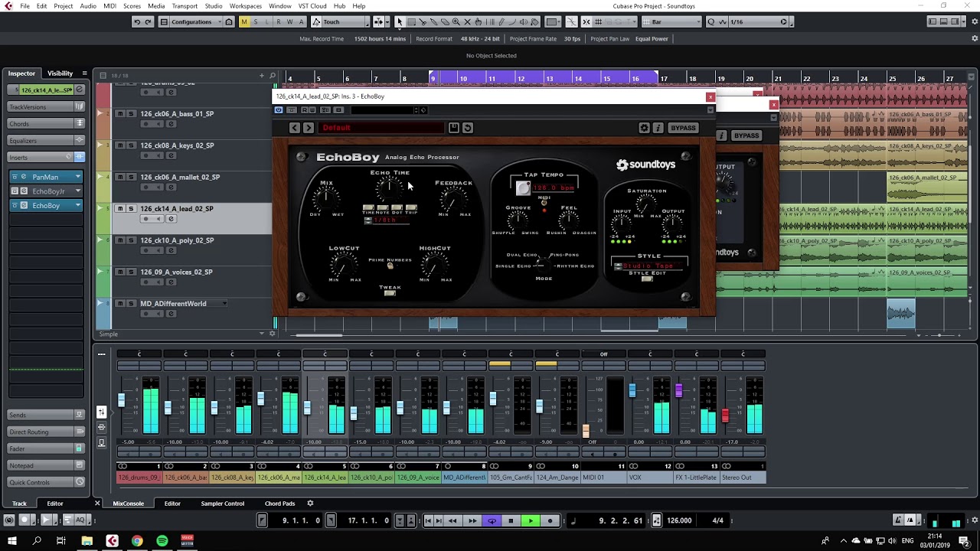Open the PanMan insert slot dropdown arrow
This screenshot has width=980, height=551.
[x=77, y=177]
